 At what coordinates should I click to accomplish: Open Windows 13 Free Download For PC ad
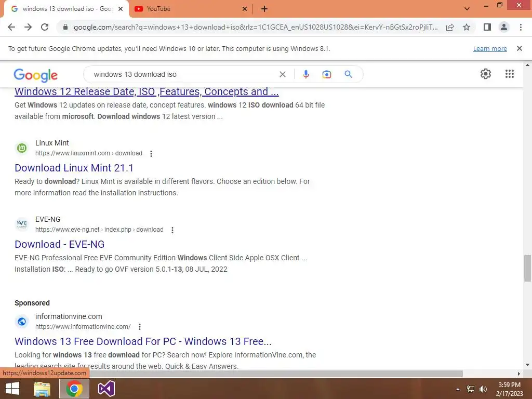(x=143, y=341)
